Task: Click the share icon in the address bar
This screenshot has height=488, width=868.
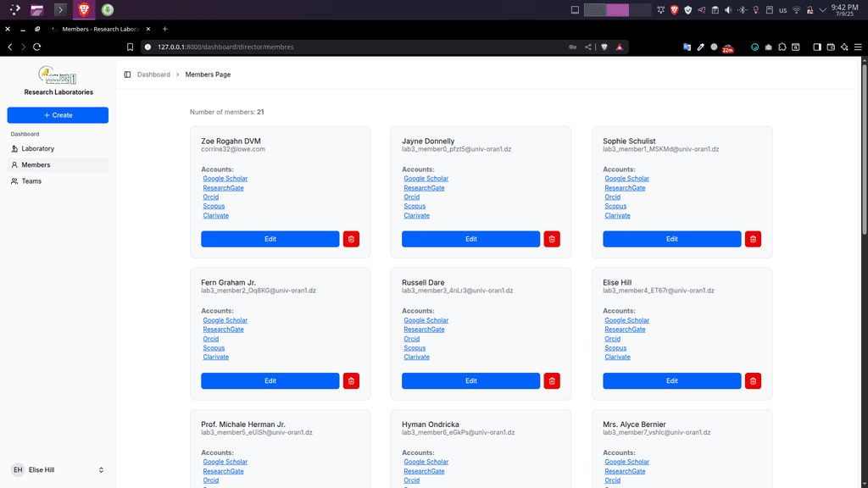Action: coord(588,47)
